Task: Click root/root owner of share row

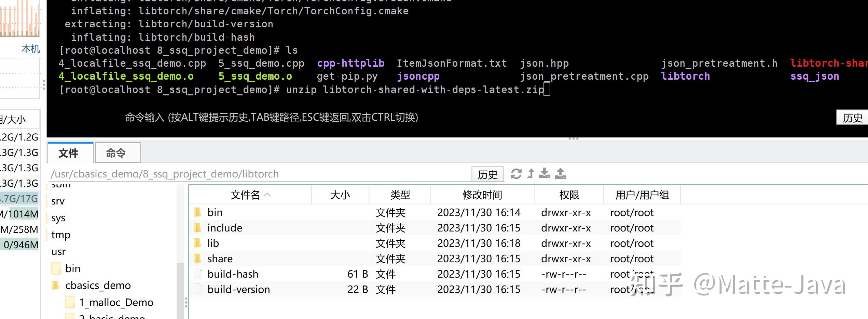Action: point(632,258)
